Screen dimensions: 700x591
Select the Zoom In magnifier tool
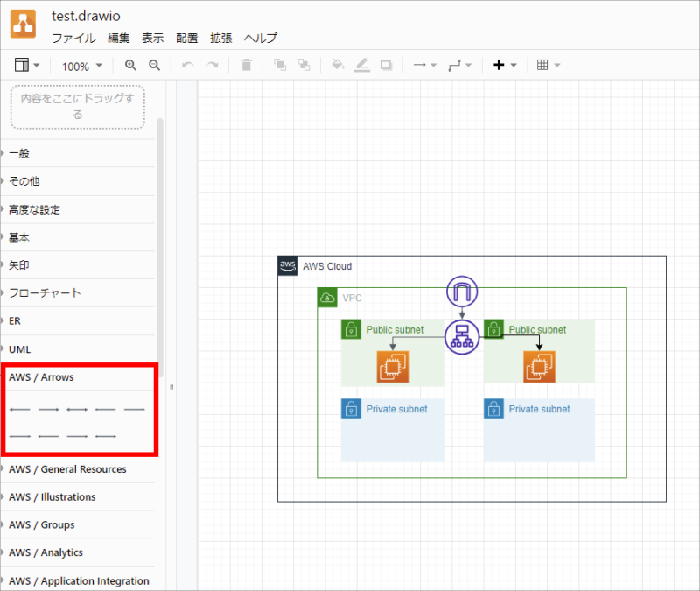click(130, 65)
